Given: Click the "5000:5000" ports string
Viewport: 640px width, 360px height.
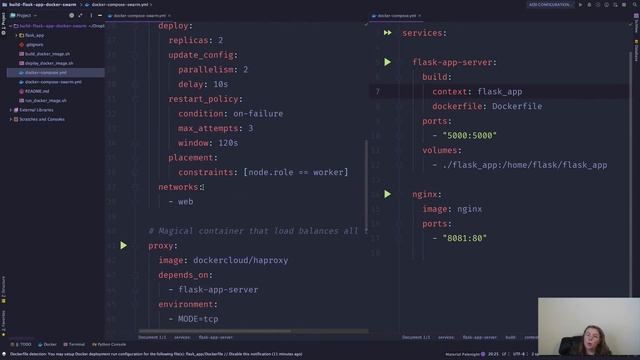Looking at the screenshot, I should coord(469,135).
